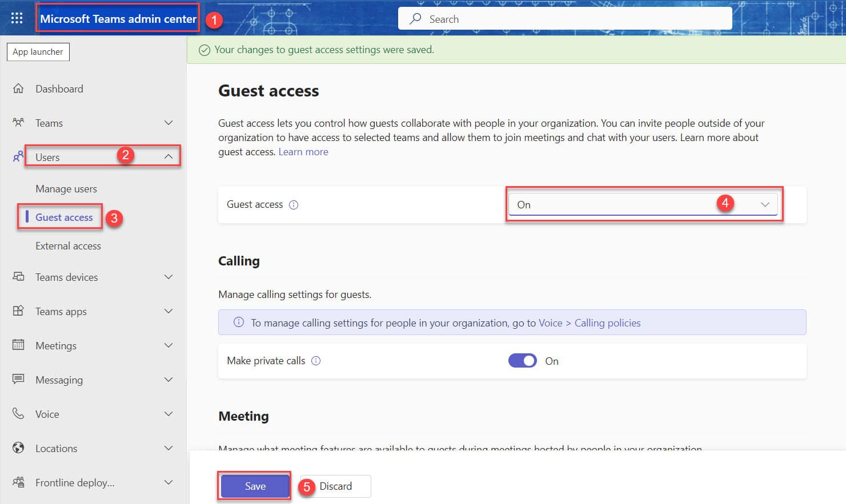The image size is (846, 504).
Task: Click the Users icon in sidebar
Action: (18, 156)
